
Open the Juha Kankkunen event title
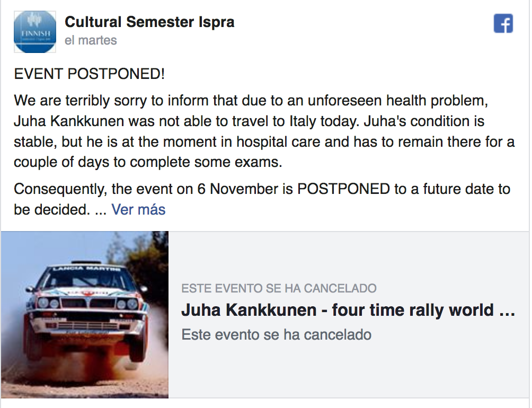point(348,310)
